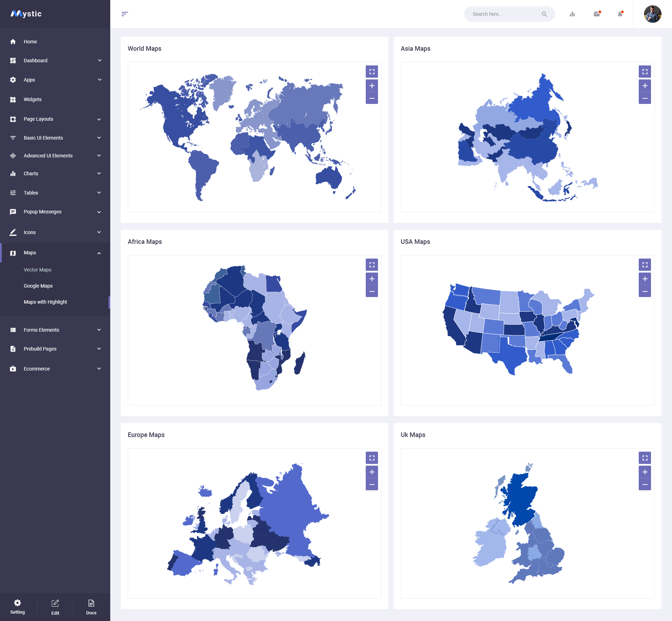Zoom in on the Asia map

click(645, 86)
